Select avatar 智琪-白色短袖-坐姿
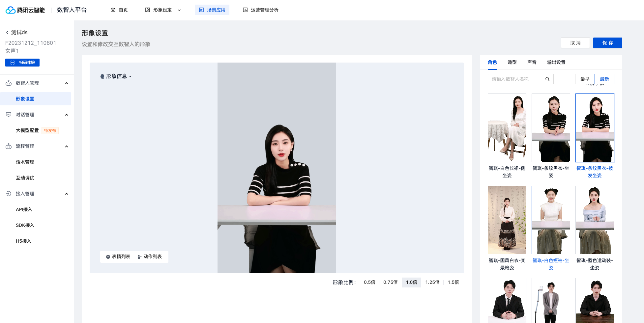 click(x=551, y=220)
